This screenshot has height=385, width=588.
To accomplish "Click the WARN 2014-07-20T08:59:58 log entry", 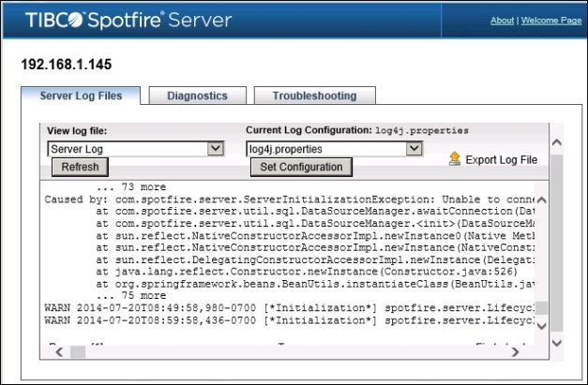I will click(289, 320).
